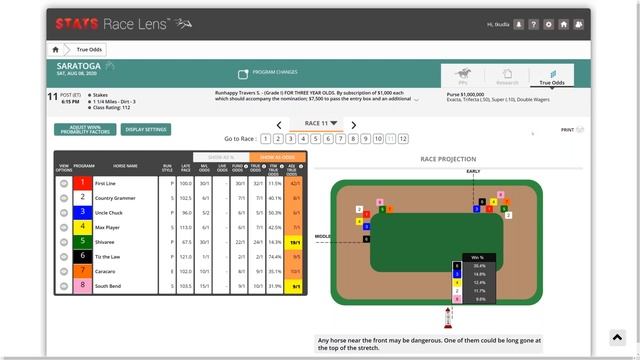Toggle view option eye for Max Player
The width and height of the screenshot is (640, 360).
(64, 228)
